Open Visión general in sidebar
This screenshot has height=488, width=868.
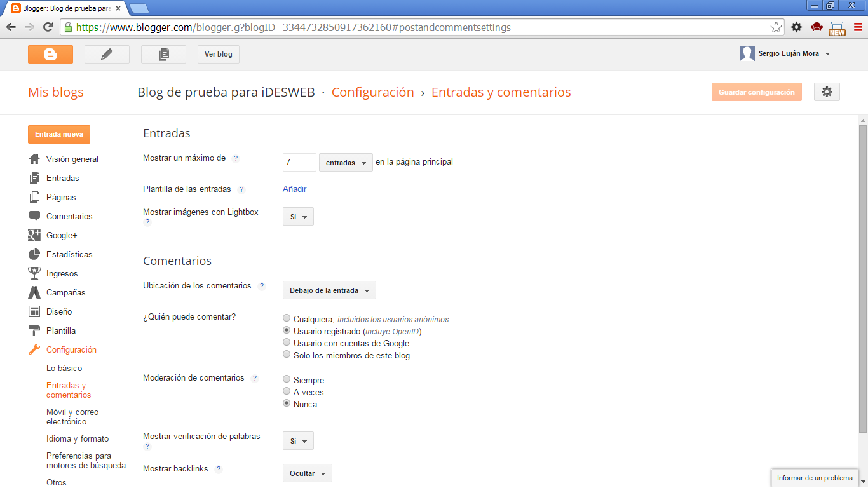tap(72, 159)
